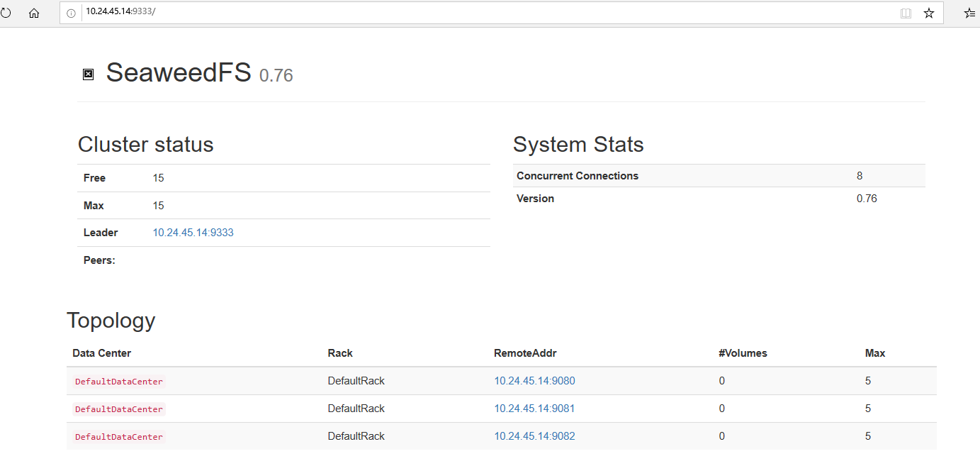Select the System Stats heading
Screen dimensions: 980x466
pyautogui.click(x=578, y=145)
